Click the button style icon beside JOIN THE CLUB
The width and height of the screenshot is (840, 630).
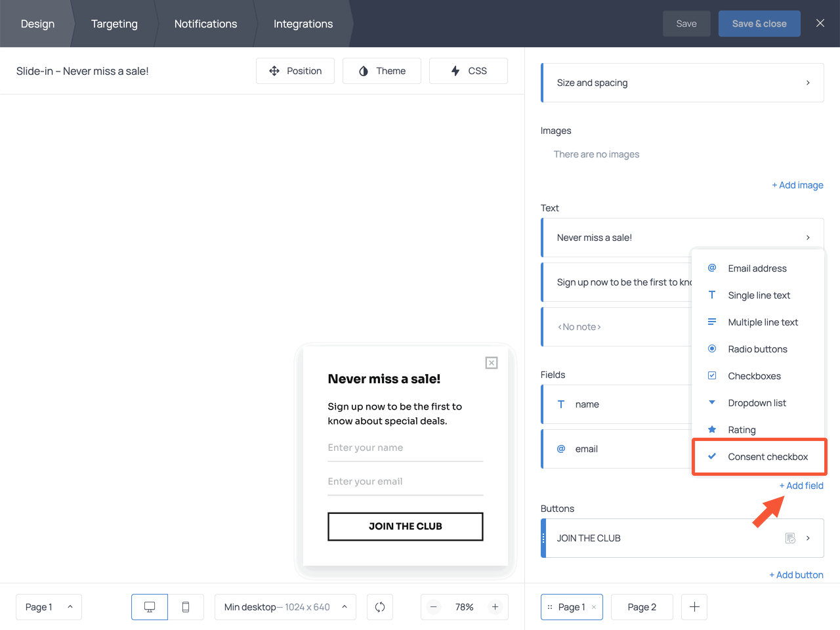(789, 537)
